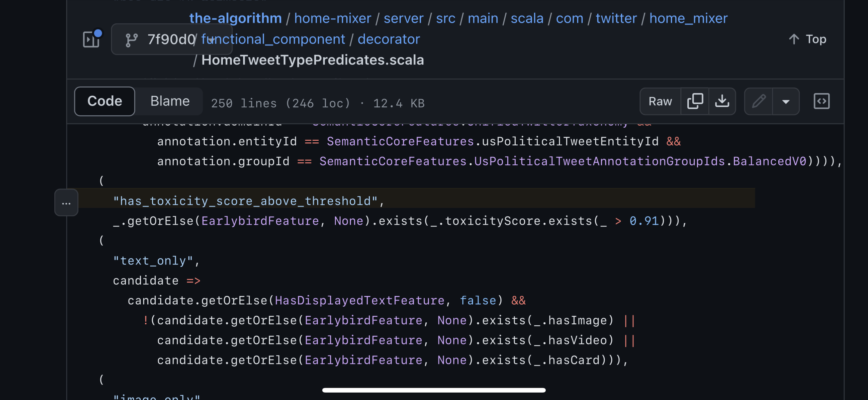Screen dimensions: 868x400
Task: Open more edit options caret dropdown
Action: point(786,101)
